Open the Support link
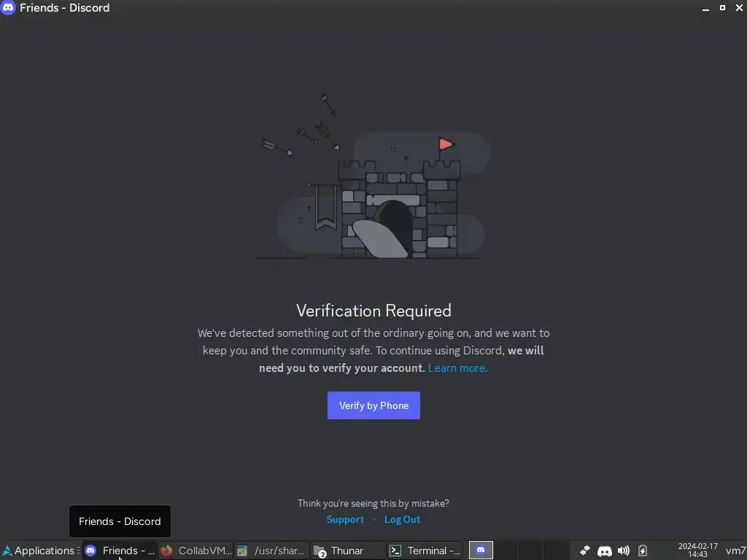The height and width of the screenshot is (560, 747). [x=345, y=519]
